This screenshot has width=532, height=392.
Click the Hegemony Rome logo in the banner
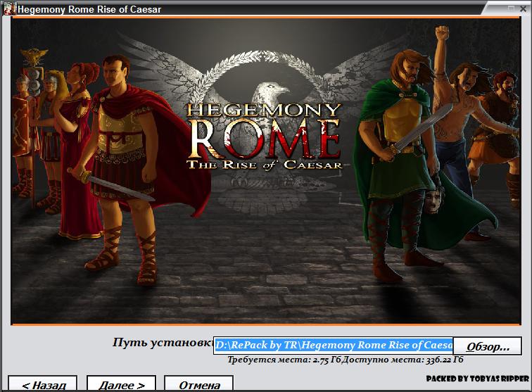point(264,137)
